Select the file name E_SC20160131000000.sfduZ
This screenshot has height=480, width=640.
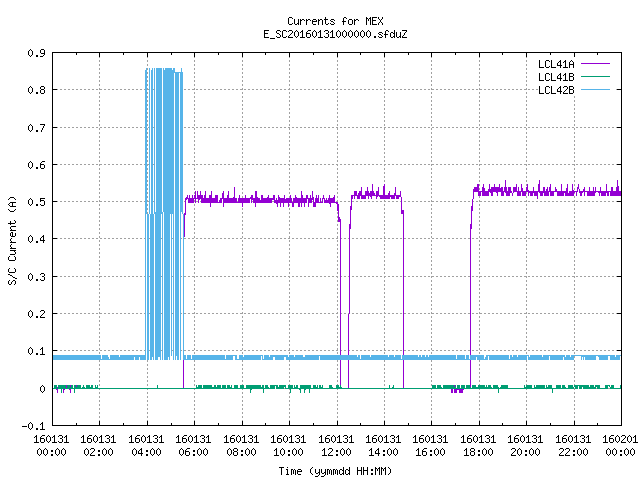click(335, 34)
